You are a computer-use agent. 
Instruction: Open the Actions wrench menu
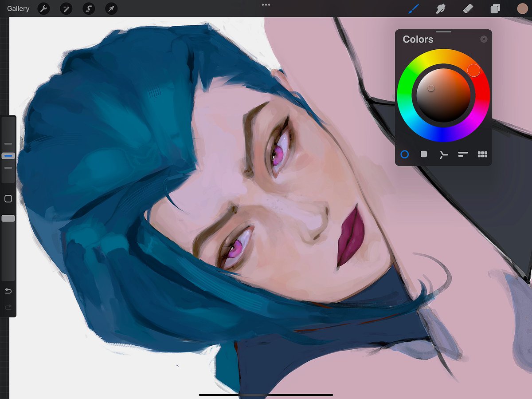[x=43, y=8]
